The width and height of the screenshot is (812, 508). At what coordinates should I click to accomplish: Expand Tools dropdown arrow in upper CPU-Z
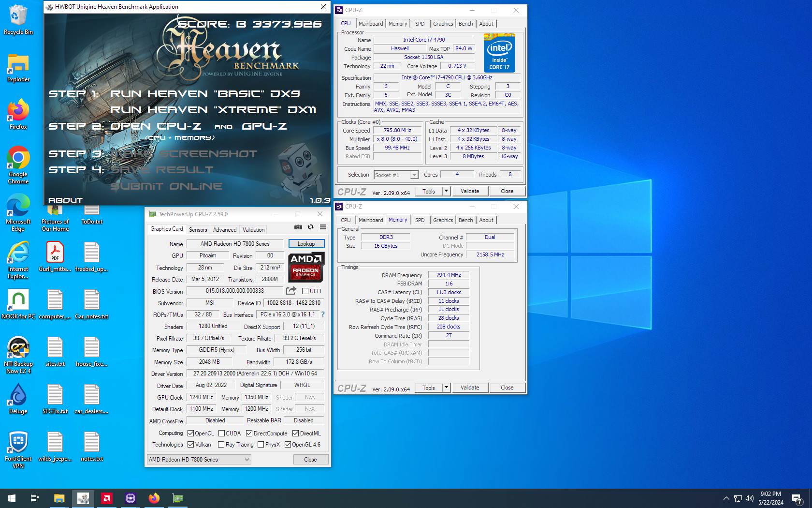pos(446,191)
